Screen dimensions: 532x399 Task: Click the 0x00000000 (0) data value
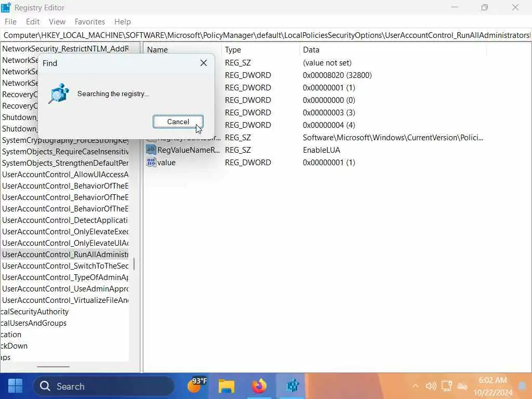(x=329, y=100)
